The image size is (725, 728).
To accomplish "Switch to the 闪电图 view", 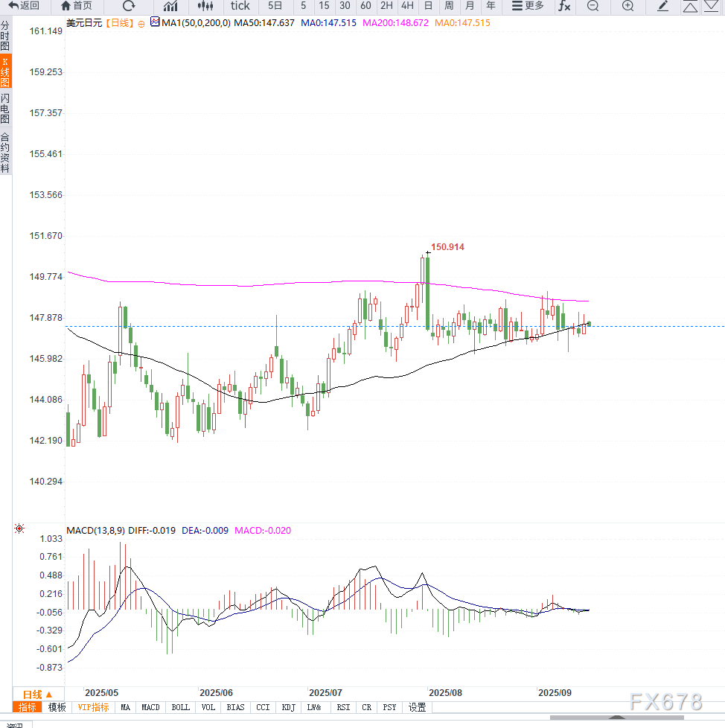I will [5, 109].
